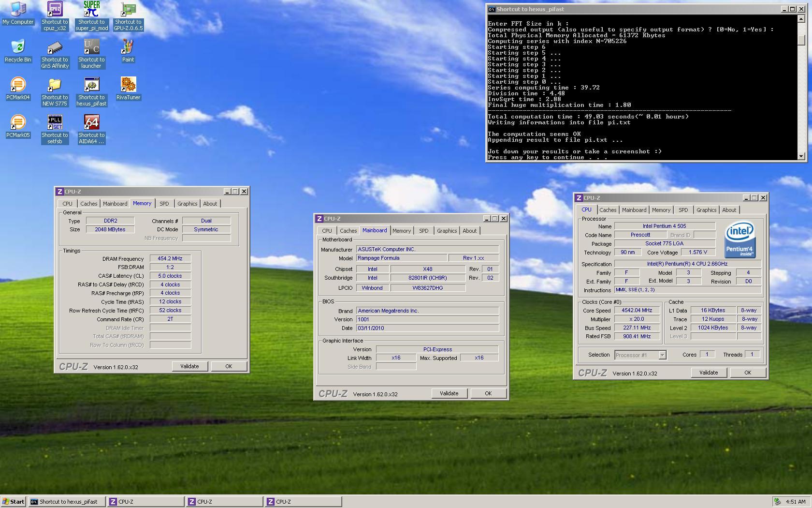812x508 pixels.
Task: Open Graphics tab in Memory CPU-Z window
Action: pos(187,204)
